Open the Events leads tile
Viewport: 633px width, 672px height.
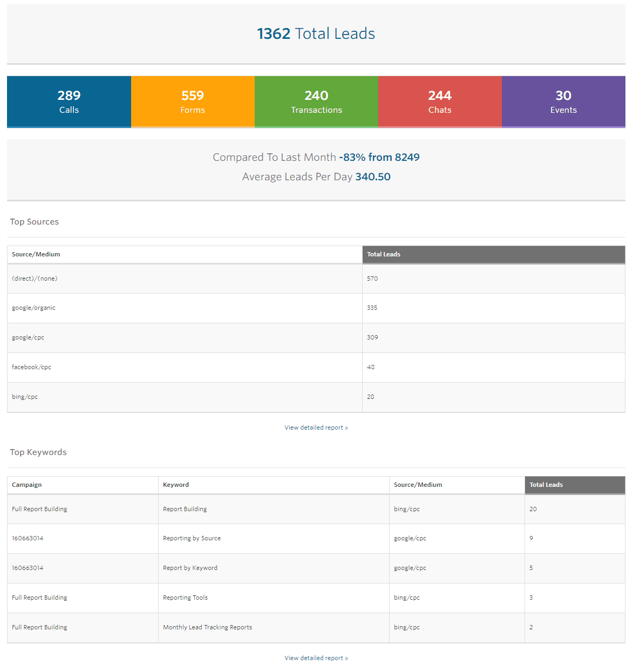tap(563, 101)
